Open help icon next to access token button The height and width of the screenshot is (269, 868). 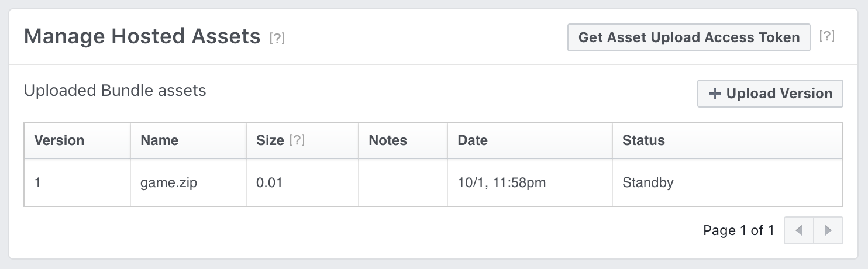pyautogui.click(x=826, y=36)
